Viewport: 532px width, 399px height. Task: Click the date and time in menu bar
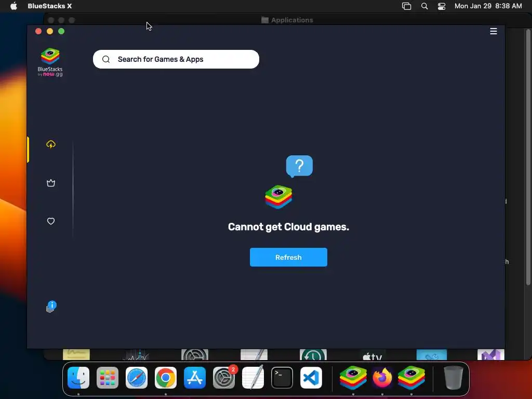click(x=488, y=6)
